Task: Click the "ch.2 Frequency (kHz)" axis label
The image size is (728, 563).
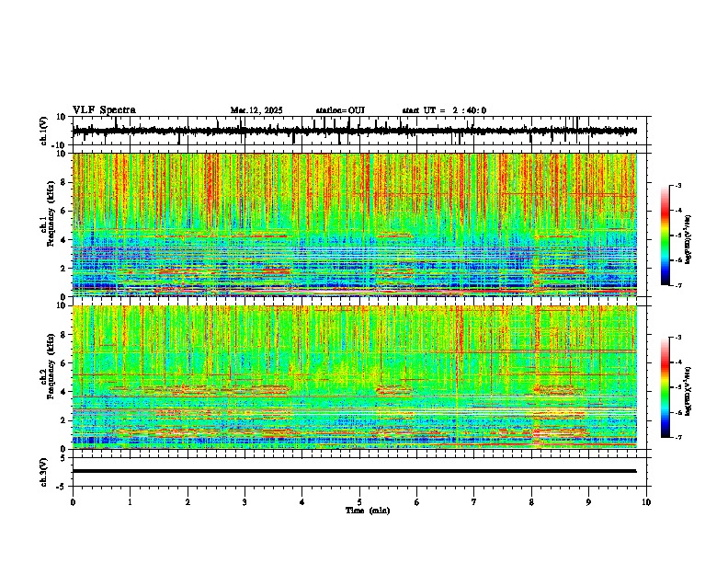Action: [x=47, y=366]
